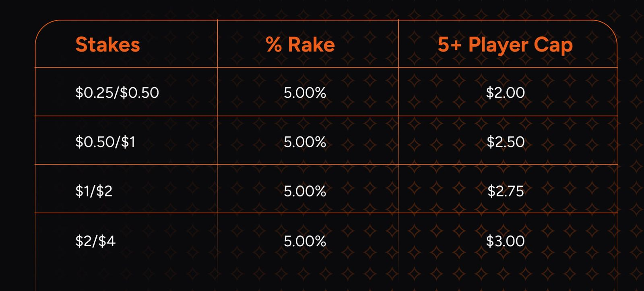Select the $1/$2 stakes cell

pos(94,191)
